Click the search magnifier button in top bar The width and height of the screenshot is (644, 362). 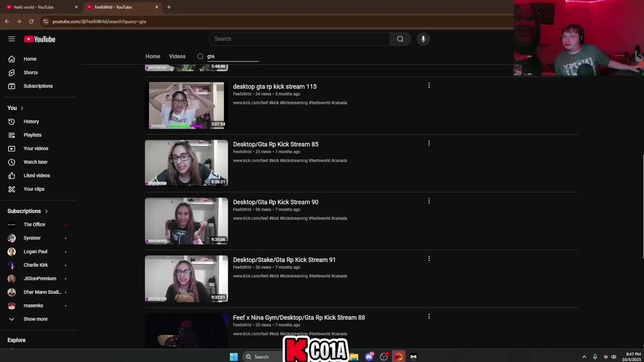pos(400,39)
